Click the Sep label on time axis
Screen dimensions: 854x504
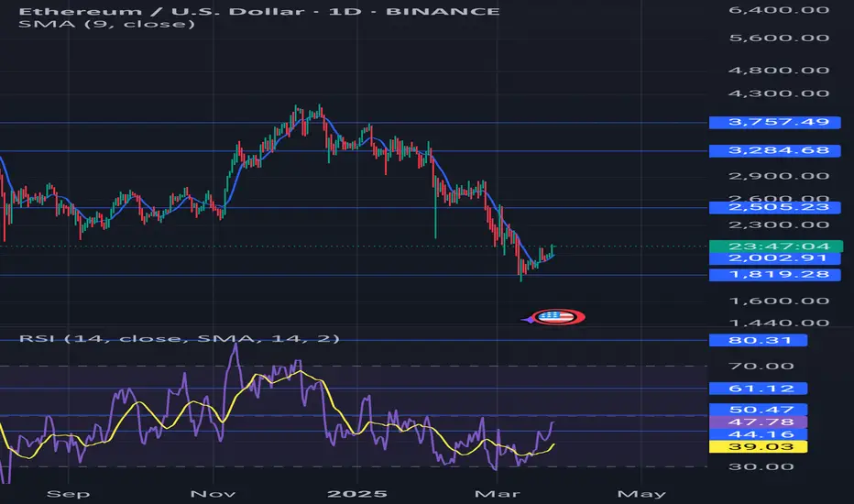pos(68,494)
